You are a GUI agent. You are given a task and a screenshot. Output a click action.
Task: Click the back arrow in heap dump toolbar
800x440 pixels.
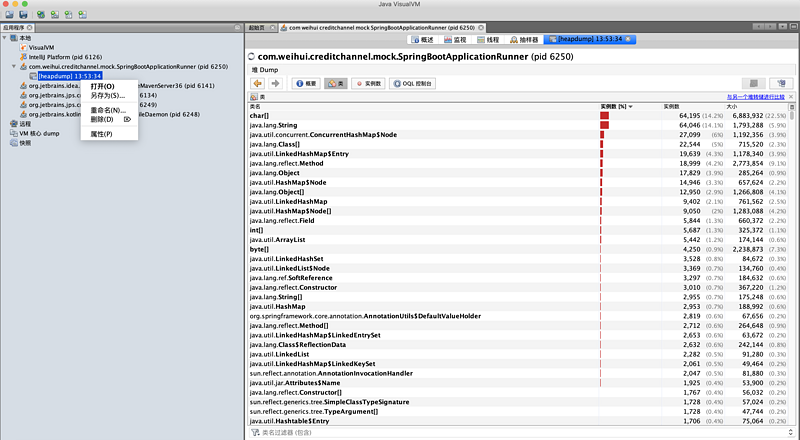pos(257,83)
